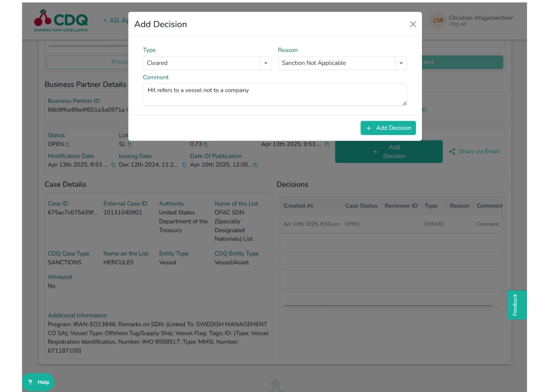Open Help via the question mark icon

(x=30, y=382)
